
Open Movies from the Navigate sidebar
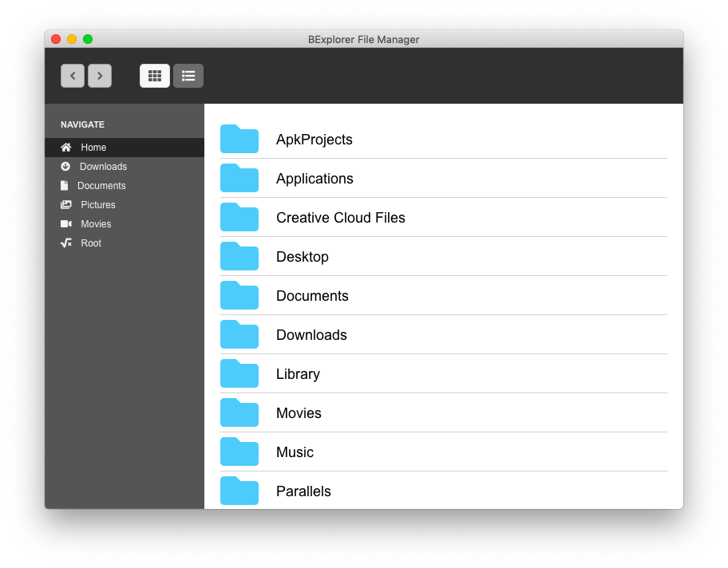click(x=125, y=223)
